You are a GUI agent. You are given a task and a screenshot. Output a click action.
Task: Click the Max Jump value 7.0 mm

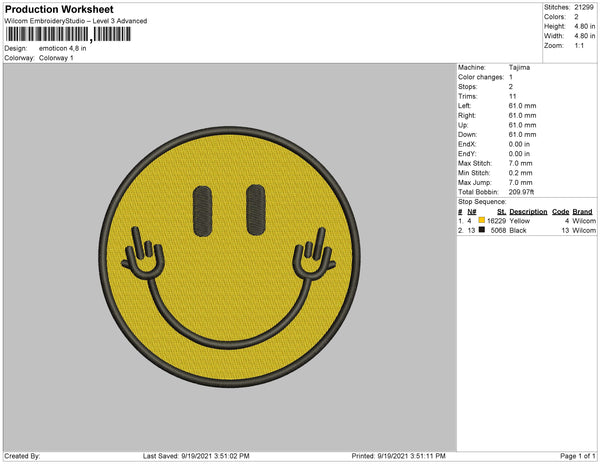(x=520, y=182)
